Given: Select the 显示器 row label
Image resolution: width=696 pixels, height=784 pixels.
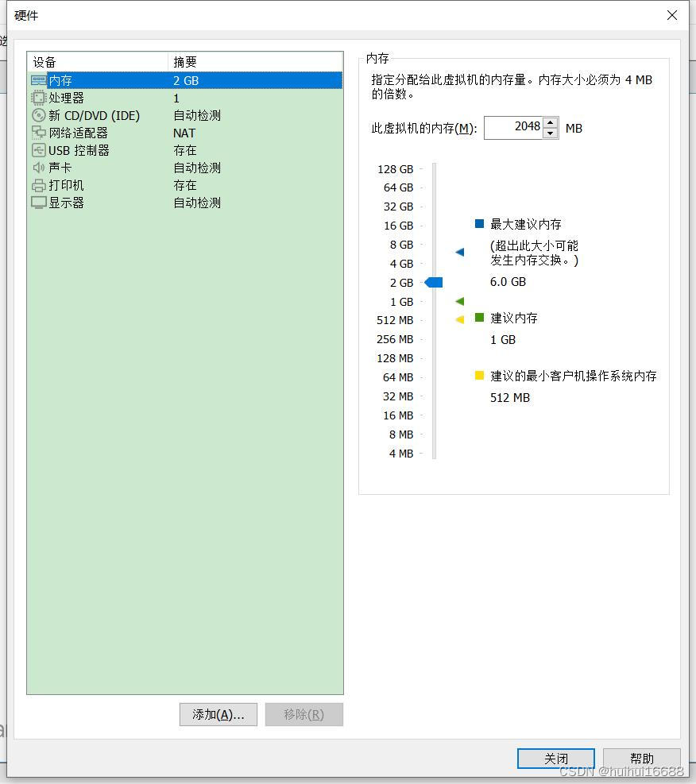Looking at the screenshot, I should 67,203.
